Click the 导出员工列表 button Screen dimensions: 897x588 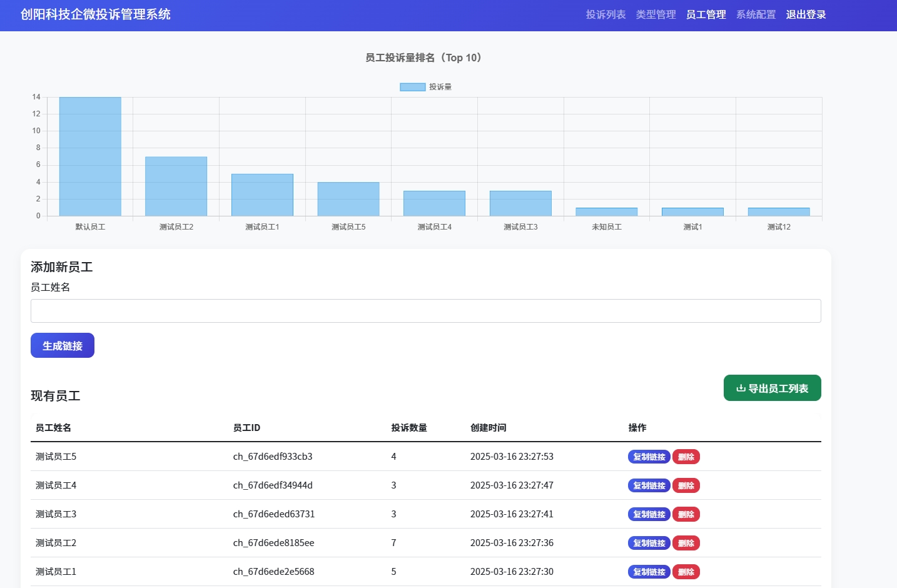coord(772,388)
